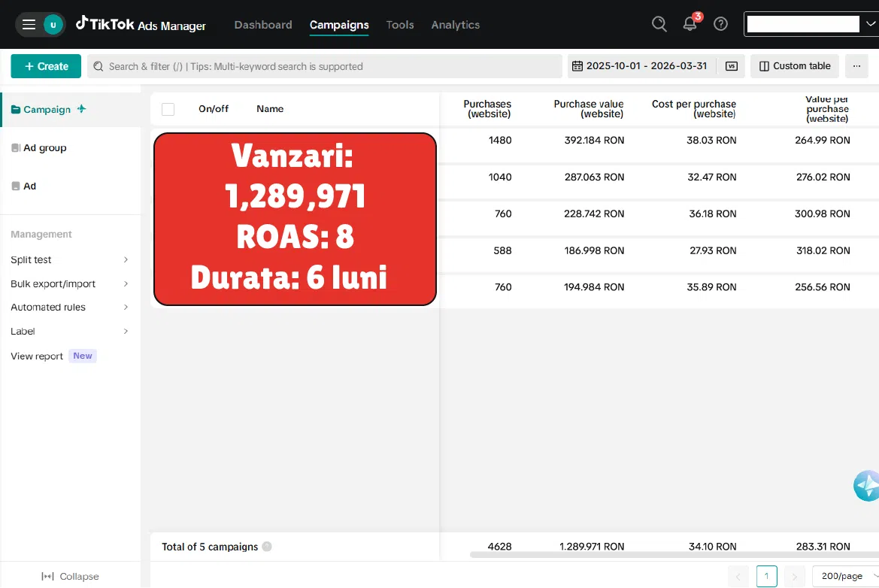Screen dimensions: 879x588
Task: Open the hamburger navigation menu
Action: point(29,25)
